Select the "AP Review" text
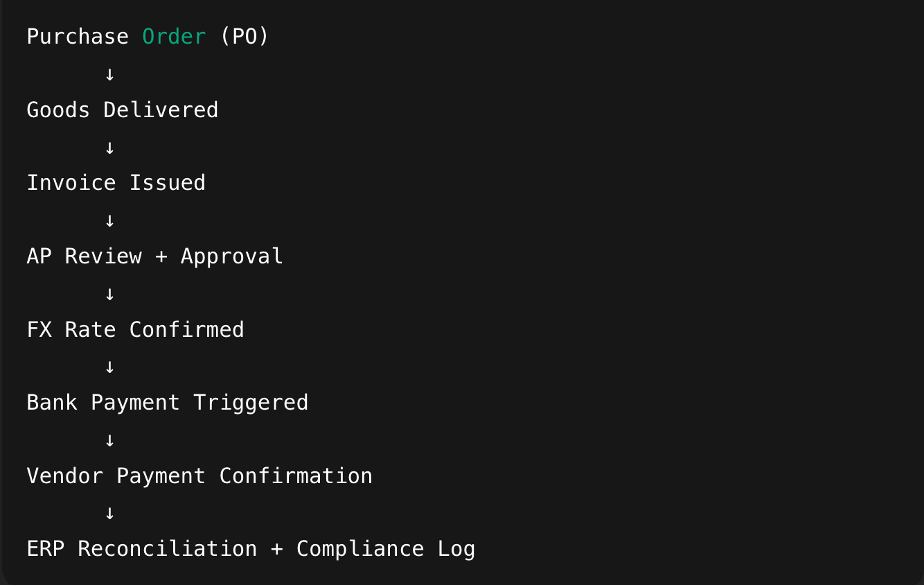This screenshot has width=924, height=585. [85, 256]
